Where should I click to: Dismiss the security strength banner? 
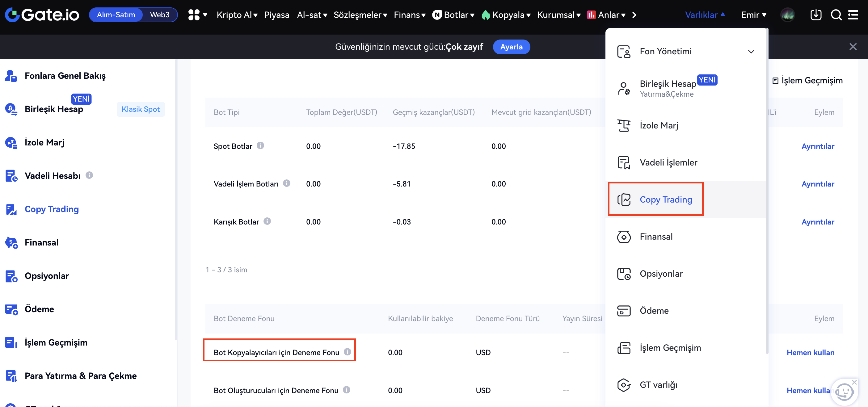pos(853,47)
